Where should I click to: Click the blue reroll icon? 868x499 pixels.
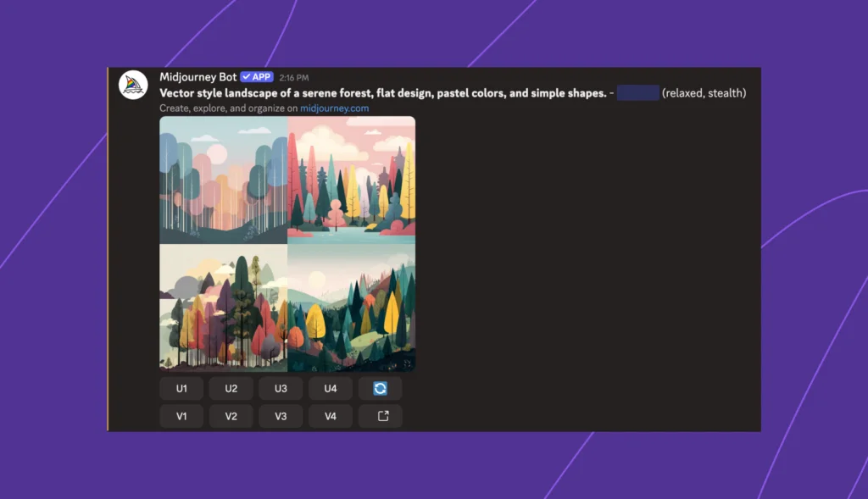pyautogui.click(x=380, y=388)
